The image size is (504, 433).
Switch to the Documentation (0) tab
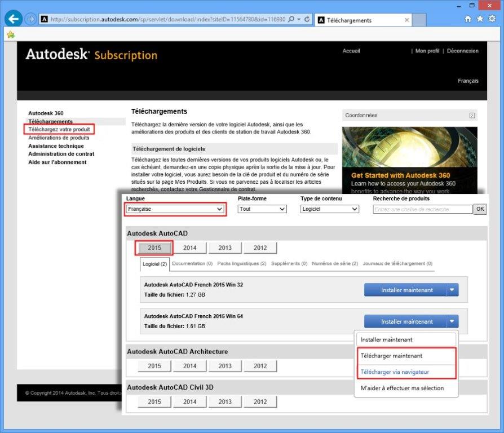click(x=192, y=264)
